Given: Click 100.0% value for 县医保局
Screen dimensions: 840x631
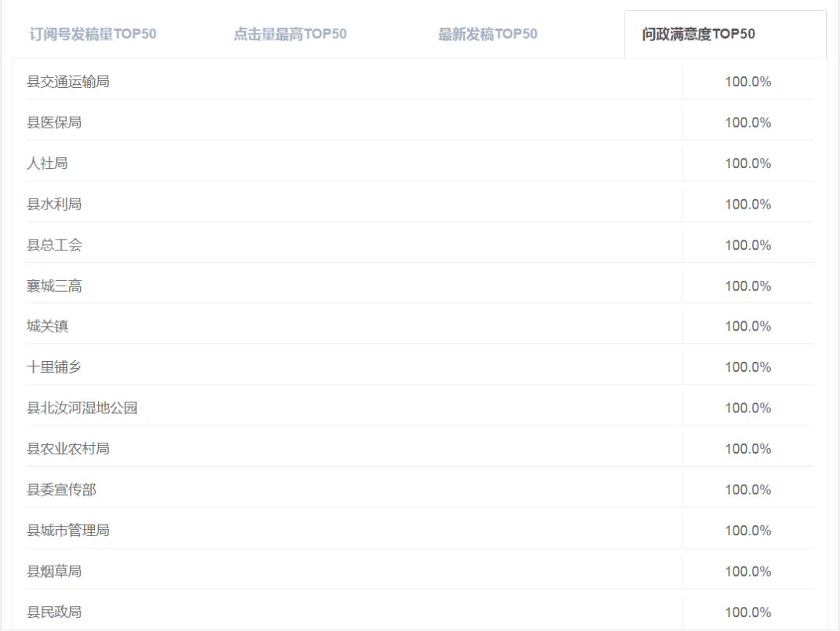Looking at the screenshot, I should pyautogui.click(x=748, y=123).
